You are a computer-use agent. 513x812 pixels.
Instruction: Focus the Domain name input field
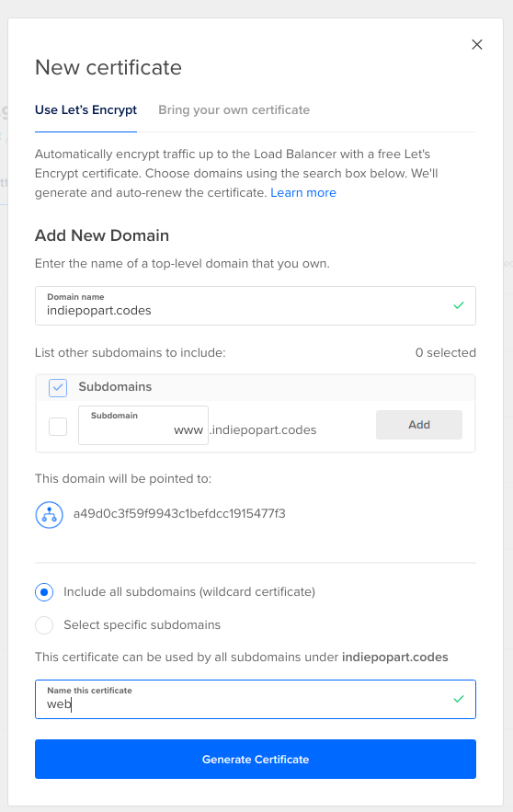[x=256, y=306]
